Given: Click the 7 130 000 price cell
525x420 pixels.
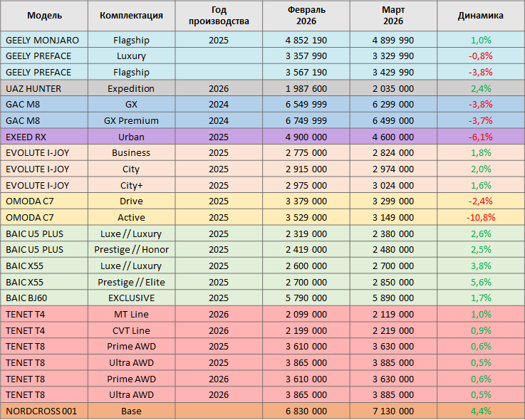Looking at the screenshot, I should click(393, 411).
